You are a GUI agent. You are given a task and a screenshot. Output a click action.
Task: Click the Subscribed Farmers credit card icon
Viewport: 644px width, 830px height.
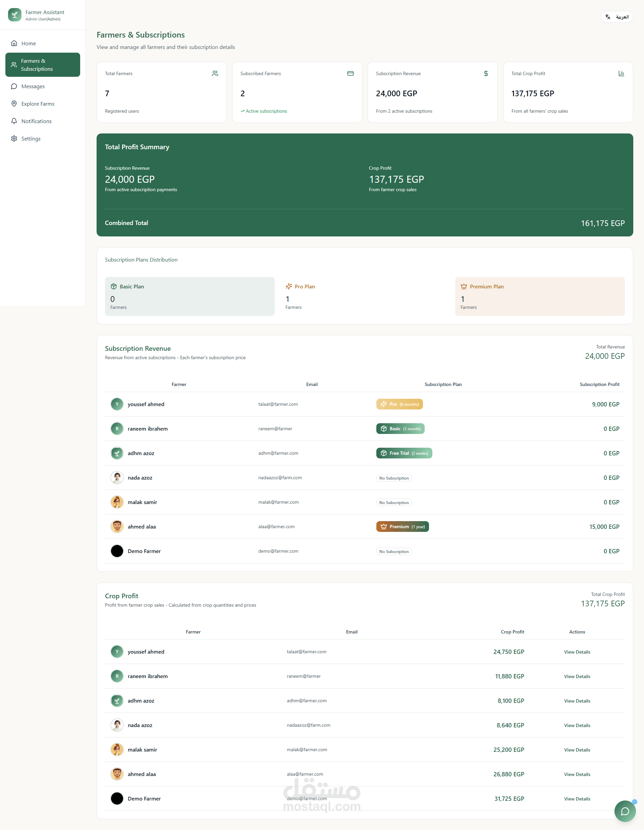[x=350, y=73]
